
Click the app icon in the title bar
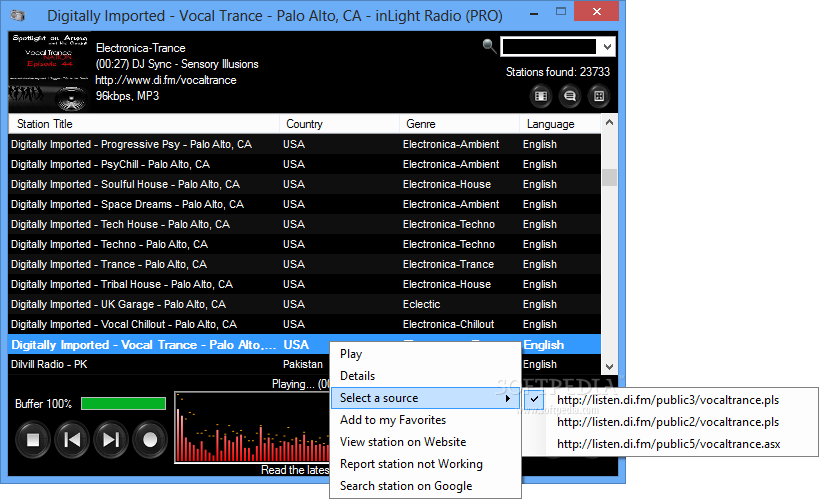[18, 16]
